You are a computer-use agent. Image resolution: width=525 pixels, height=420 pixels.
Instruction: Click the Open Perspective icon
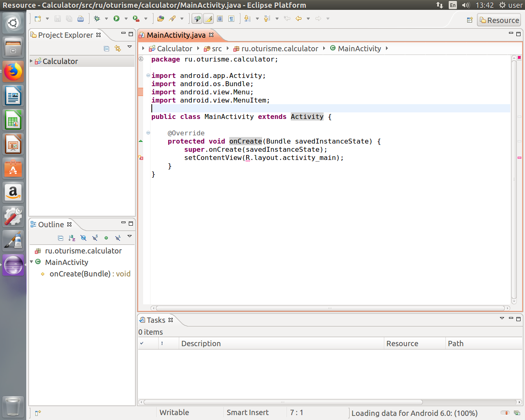(470, 20)
